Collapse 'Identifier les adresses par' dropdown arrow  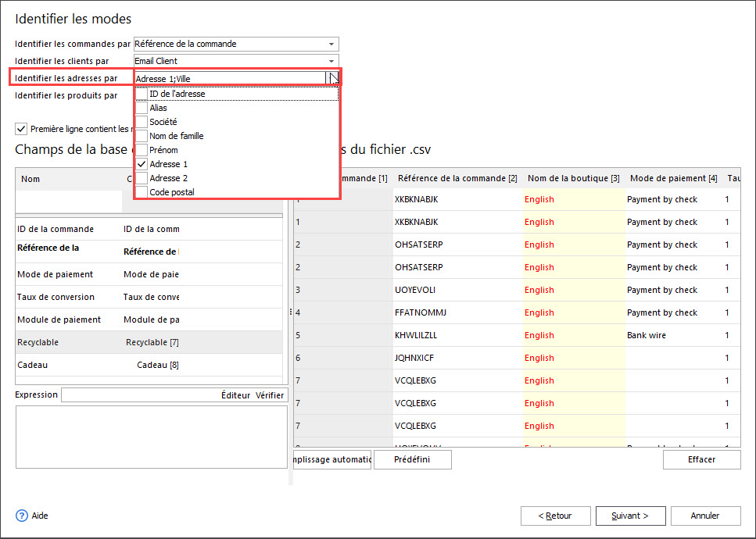(x=333, y=78)
